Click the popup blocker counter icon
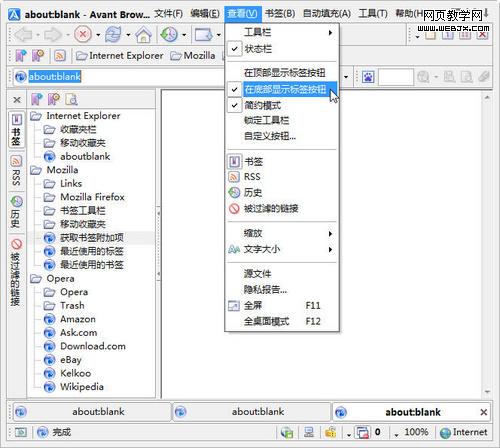Image resolution: width=500 pixels, height=448 pixels. pyautogui.click(x=363, y=432)
